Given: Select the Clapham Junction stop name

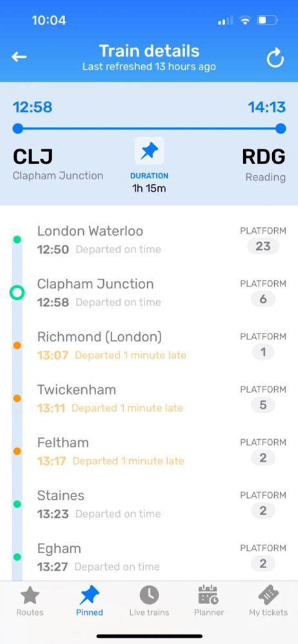Looking at the screenshot, I should [x=95, y=284].
